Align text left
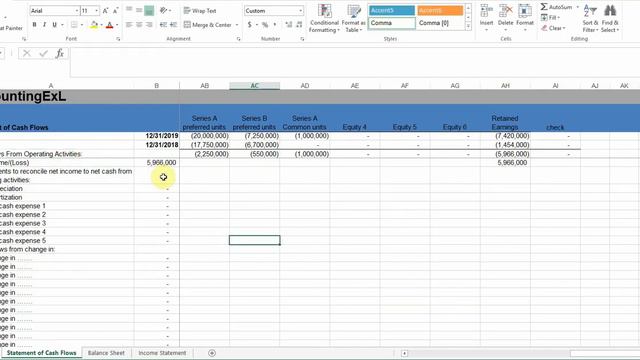 [x=129, y=25]
